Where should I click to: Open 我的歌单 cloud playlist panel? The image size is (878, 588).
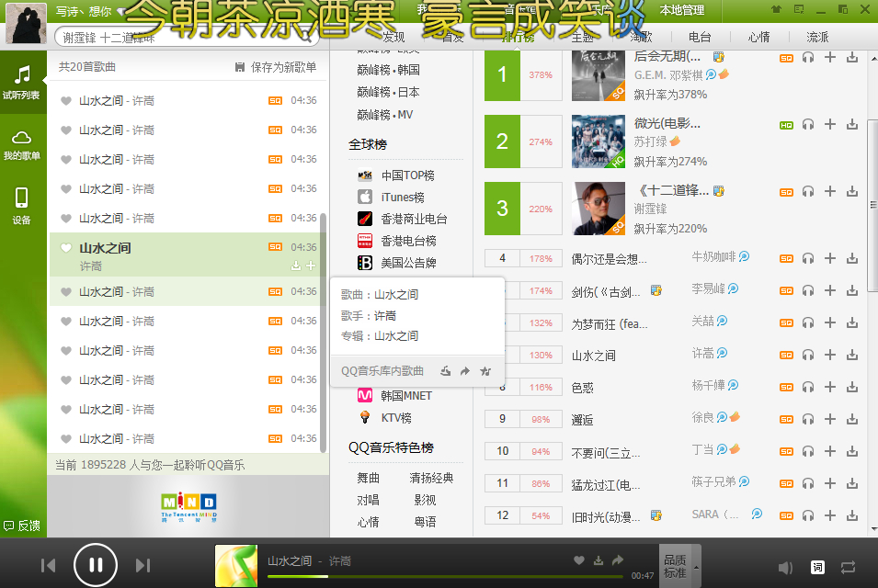tap(22, 145)
